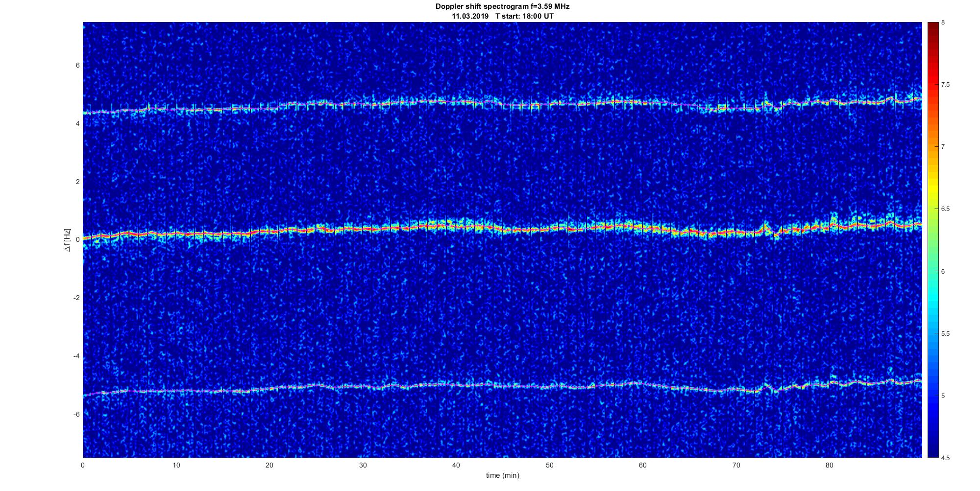Click x-axis tick label '40'
Image resolution: width=980 pixels, height=491 pixels.
pyautogui.click(x=456, y=465)
